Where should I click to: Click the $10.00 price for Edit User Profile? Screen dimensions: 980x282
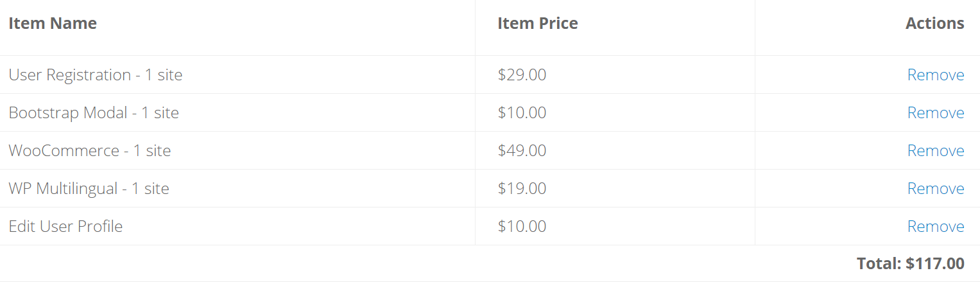[522, 227]
